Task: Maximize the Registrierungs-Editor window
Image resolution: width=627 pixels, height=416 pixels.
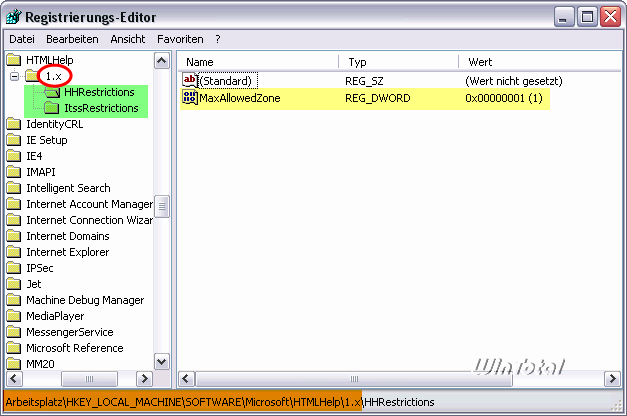Action: (x=587, y=17)
